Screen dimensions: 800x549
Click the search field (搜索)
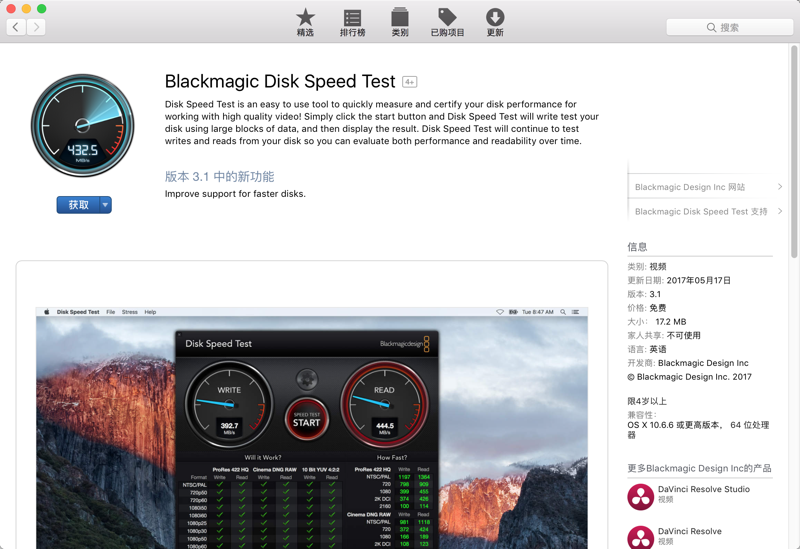click(730, 28)
